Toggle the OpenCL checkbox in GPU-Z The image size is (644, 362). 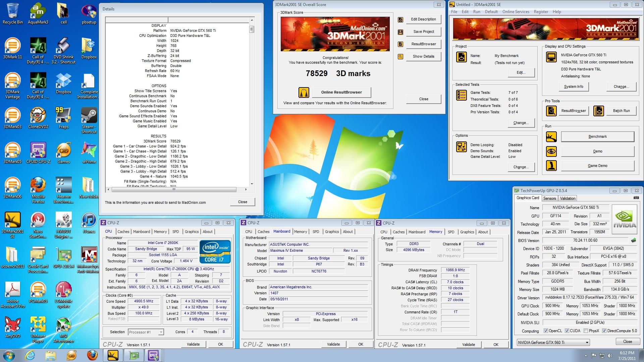546,331
